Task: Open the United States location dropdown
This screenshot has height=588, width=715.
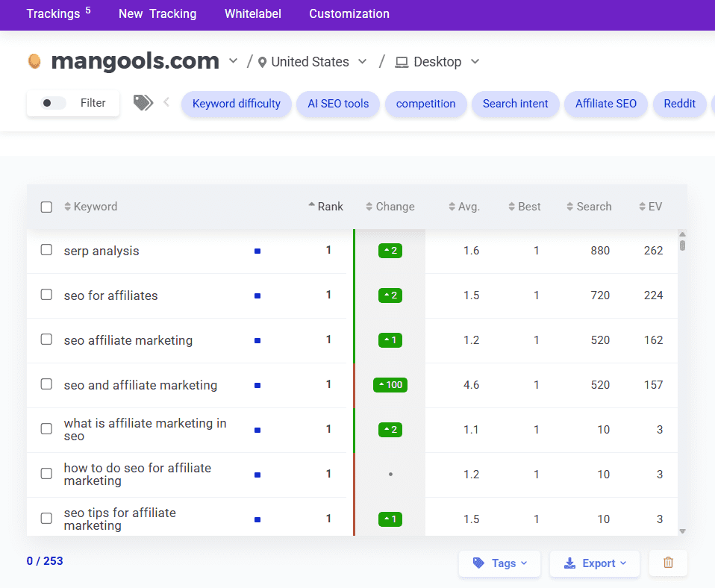Action: (x=363, y=62)
